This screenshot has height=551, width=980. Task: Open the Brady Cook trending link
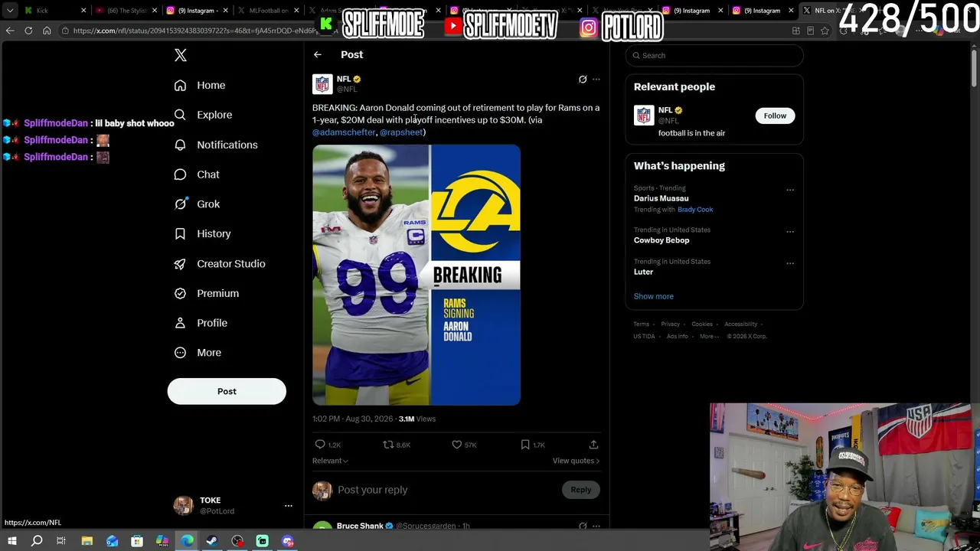pos(695,210)
